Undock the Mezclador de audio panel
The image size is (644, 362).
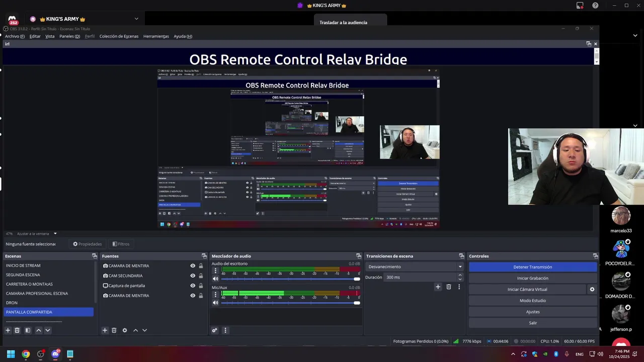coord(358,256)
